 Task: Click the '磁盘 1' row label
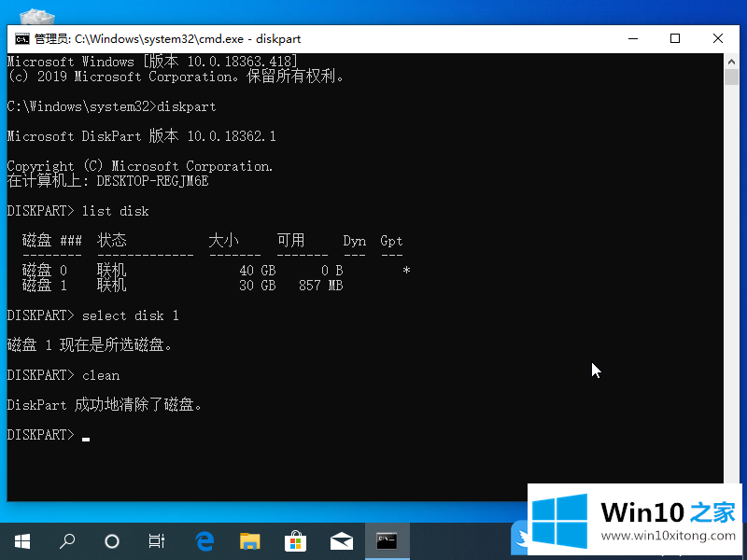pos(44,286)
